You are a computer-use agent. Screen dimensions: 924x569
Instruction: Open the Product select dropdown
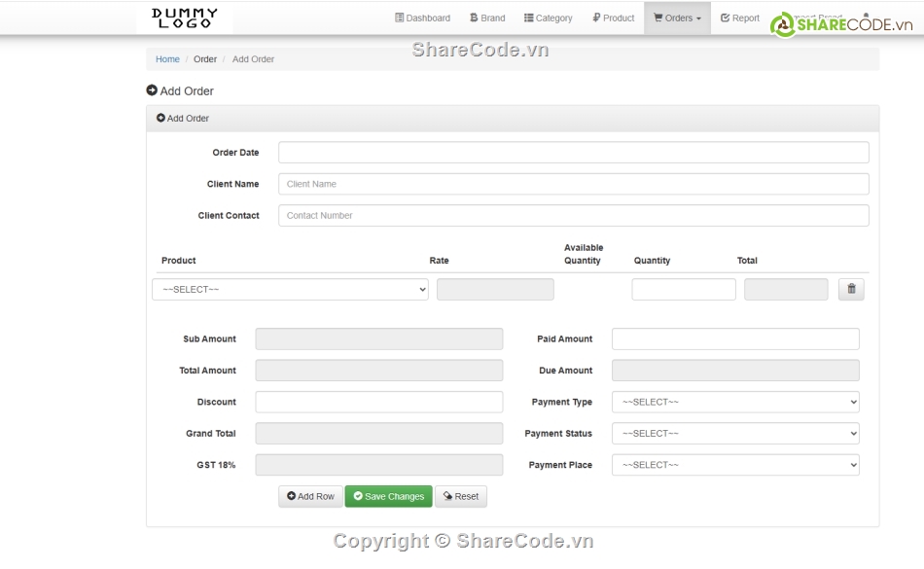pos(290,290)
